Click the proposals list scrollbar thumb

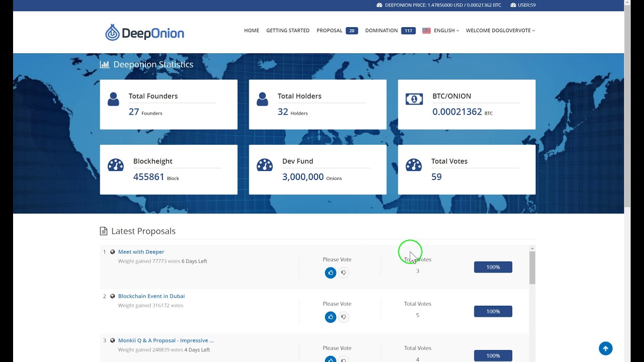(532, 268)
